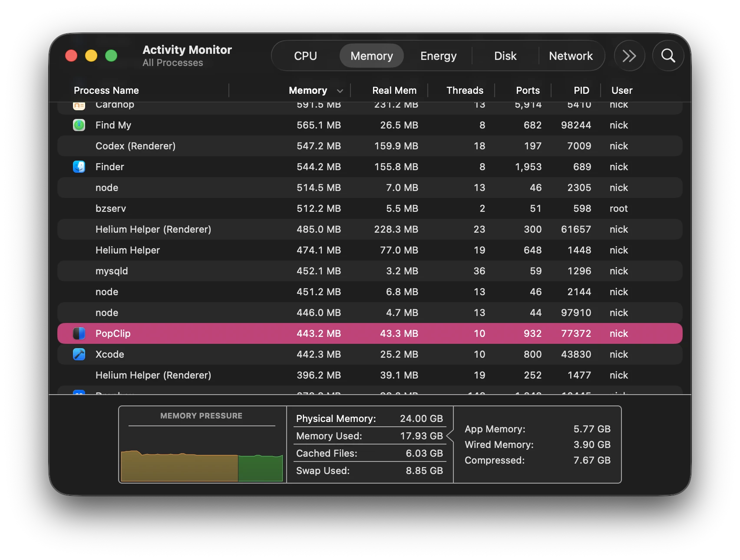This screenshot has height=560, width=740.
Task: Select the node process using 451.2 MB
Action: 370,292
